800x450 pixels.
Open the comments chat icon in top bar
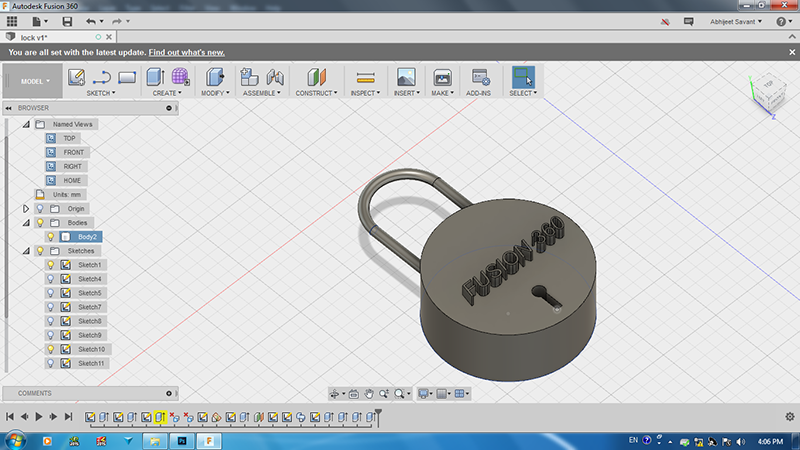[688, 21]
